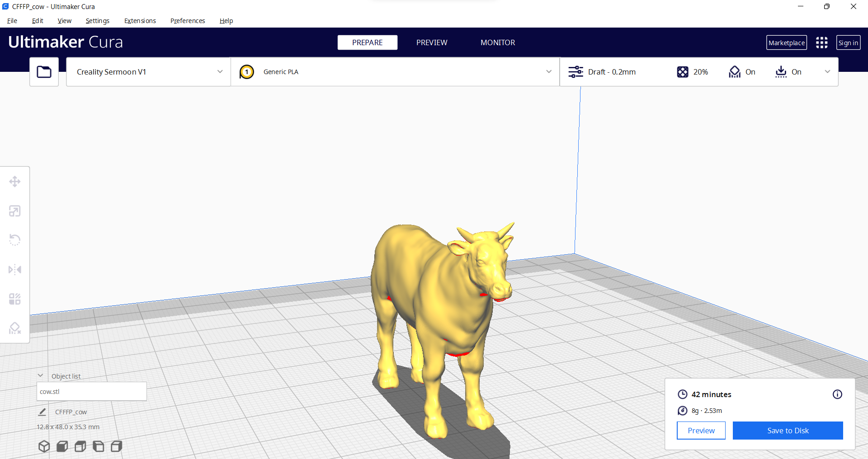Collapse the Object list
This screenshot has height=459, width=868.
click(x=41, y=375)
